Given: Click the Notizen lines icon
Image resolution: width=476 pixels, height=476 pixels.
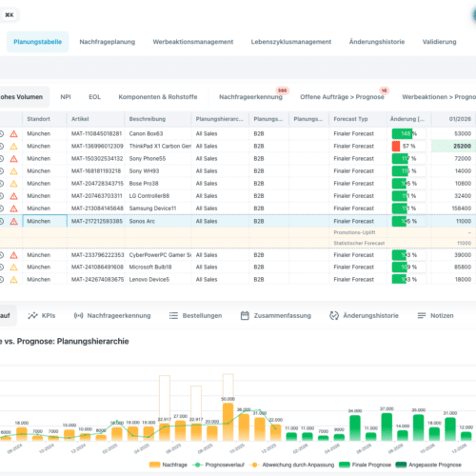Looking at the screenshot, I should tap(422, 315).
